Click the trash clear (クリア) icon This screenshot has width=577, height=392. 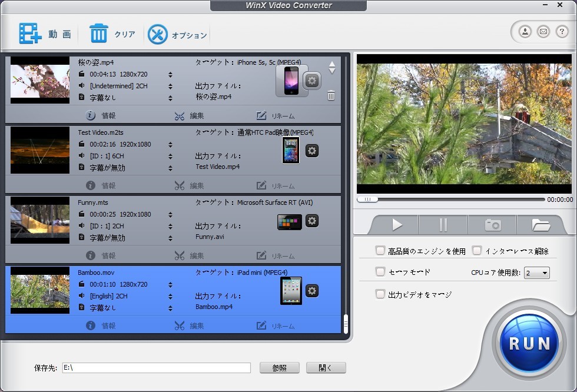tap(99, 34)
